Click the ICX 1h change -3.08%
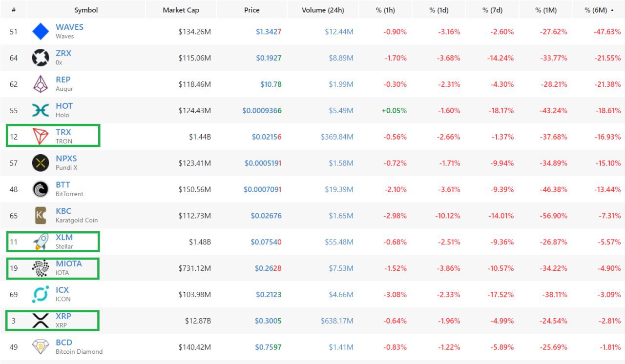Image resolution: width=625 pixels, height=364 pixels. click(x=395, y=295)
